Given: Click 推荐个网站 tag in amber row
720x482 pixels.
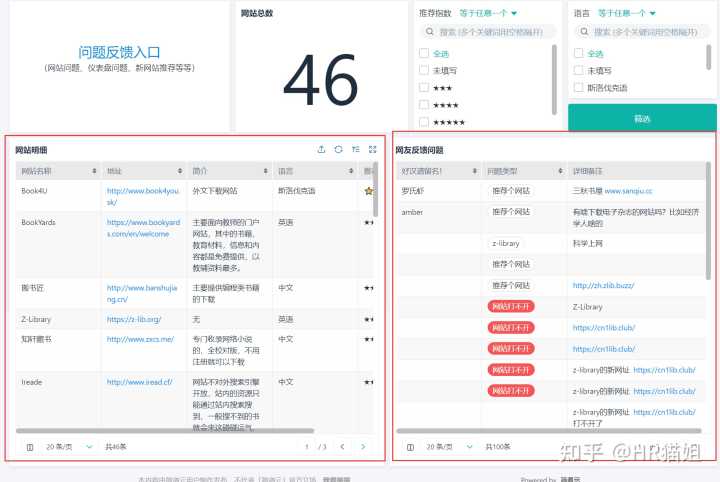Looking at the screenshot, I should [x=511, y=212].
